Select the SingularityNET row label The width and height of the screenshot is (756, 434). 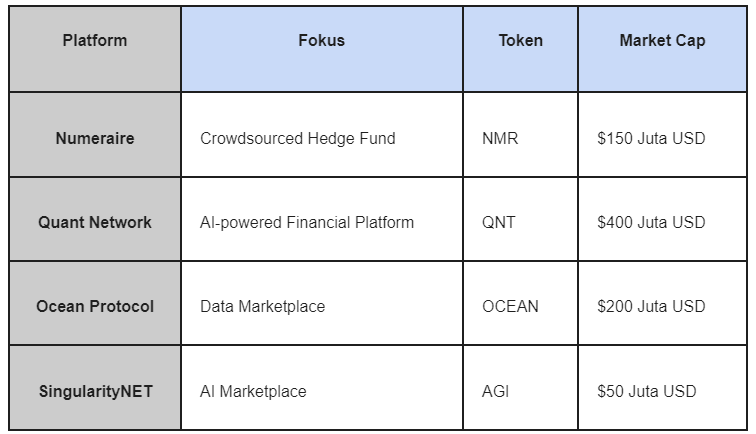[x=95, y=387]
